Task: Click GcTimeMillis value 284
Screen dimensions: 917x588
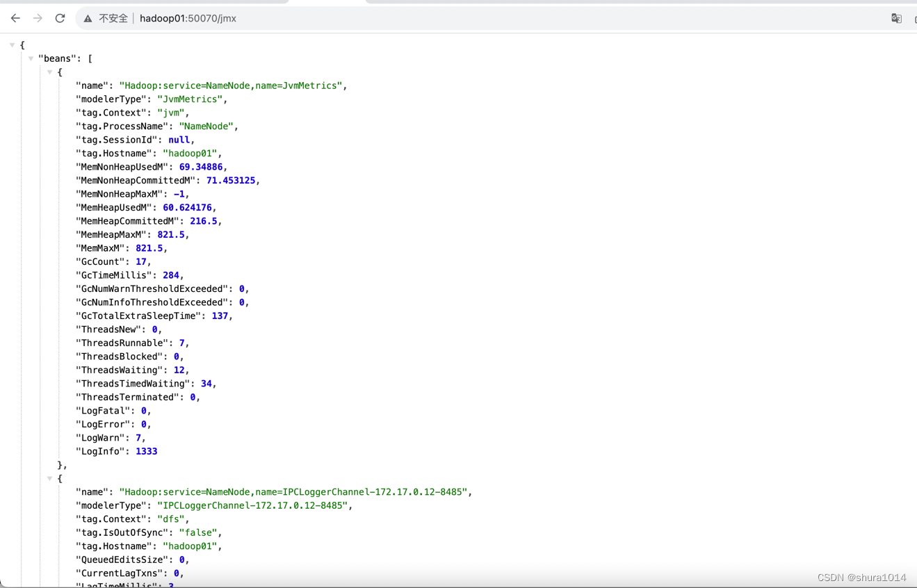Action: click(171, 275)
